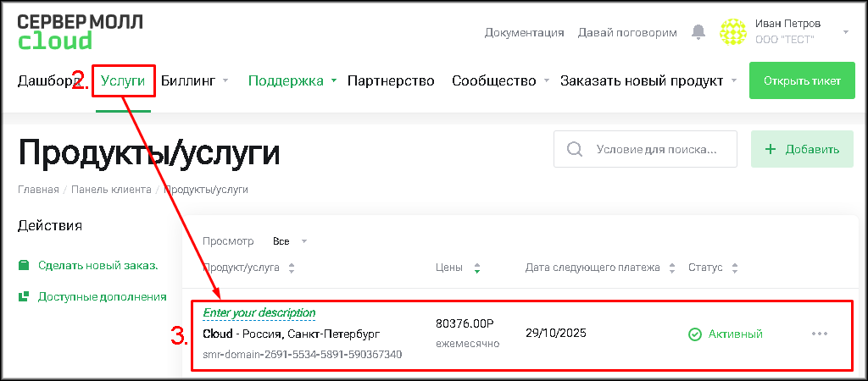
Task: Sort by the Цены column arrows
Action: (477, 268)
